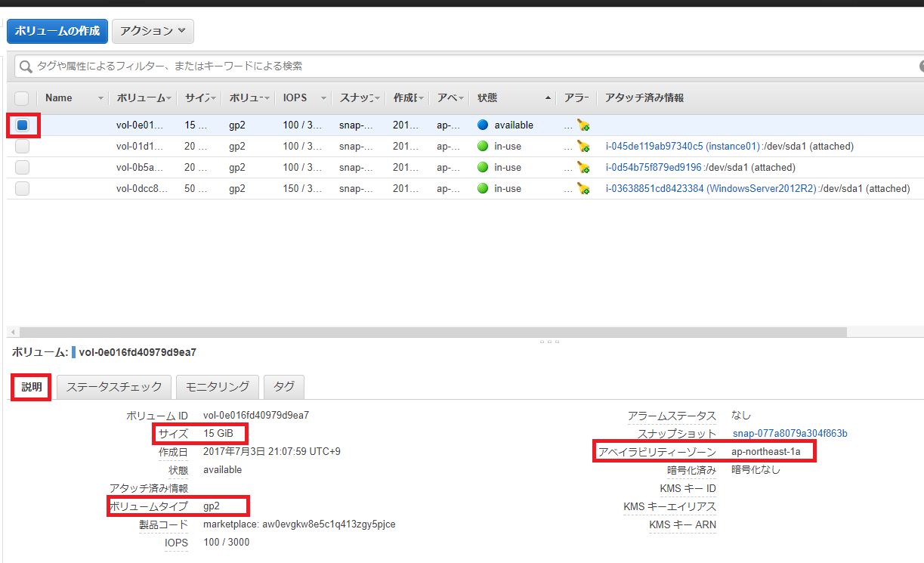
Task: Open the ボリュータイプ column header arrow
Action: [266, 99]
